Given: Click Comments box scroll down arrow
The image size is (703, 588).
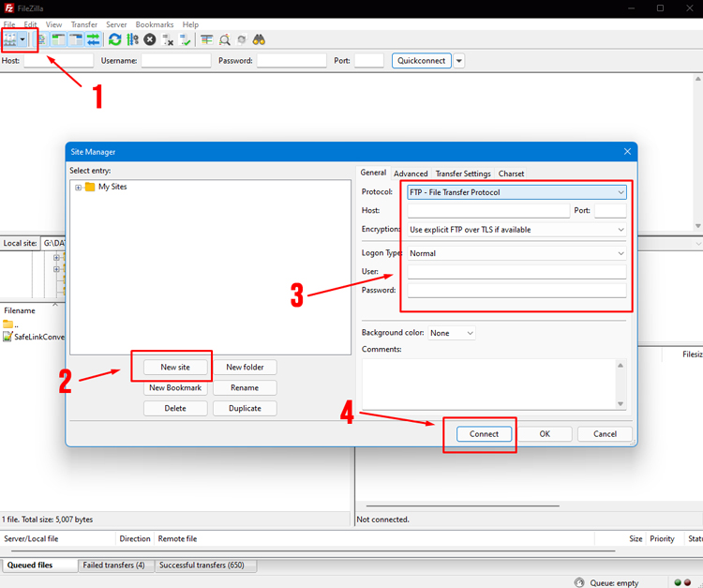Looking at the screenshot, I should coord(621,403).
